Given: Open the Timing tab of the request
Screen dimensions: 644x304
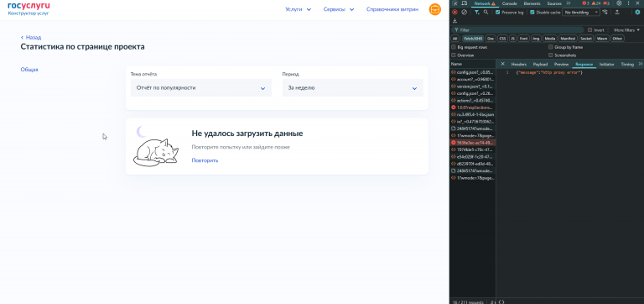Looking at the screenshot, I should click(x=627, y=64).
